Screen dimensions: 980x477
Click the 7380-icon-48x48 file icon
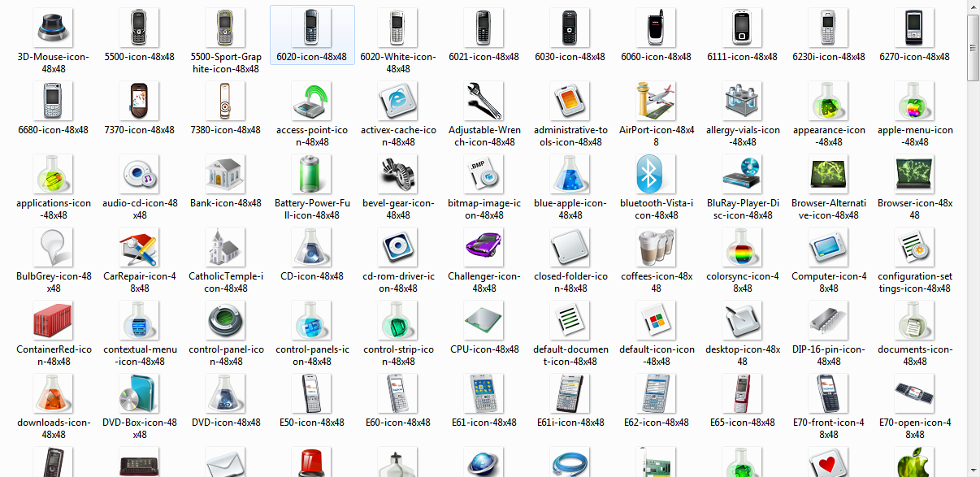coord(226,101)
